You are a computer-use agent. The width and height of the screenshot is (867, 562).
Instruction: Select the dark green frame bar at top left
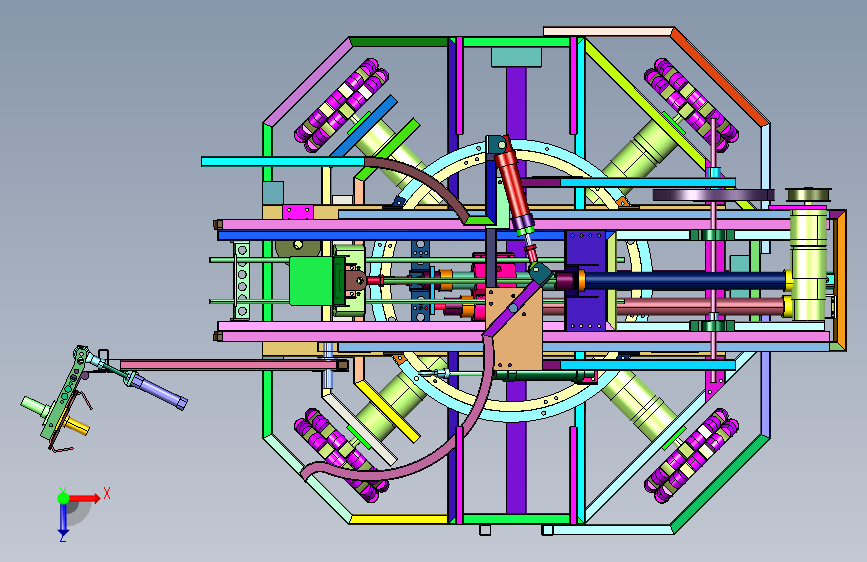coord(399,42)
